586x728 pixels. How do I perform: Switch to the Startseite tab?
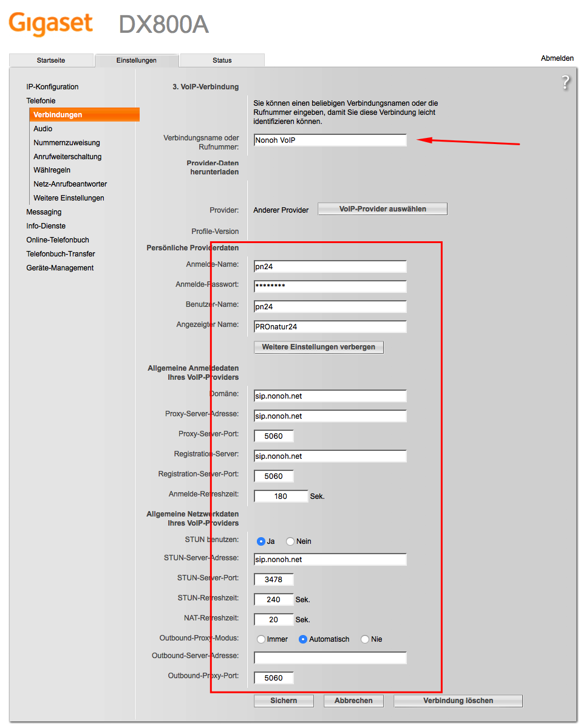pos(51,60)
